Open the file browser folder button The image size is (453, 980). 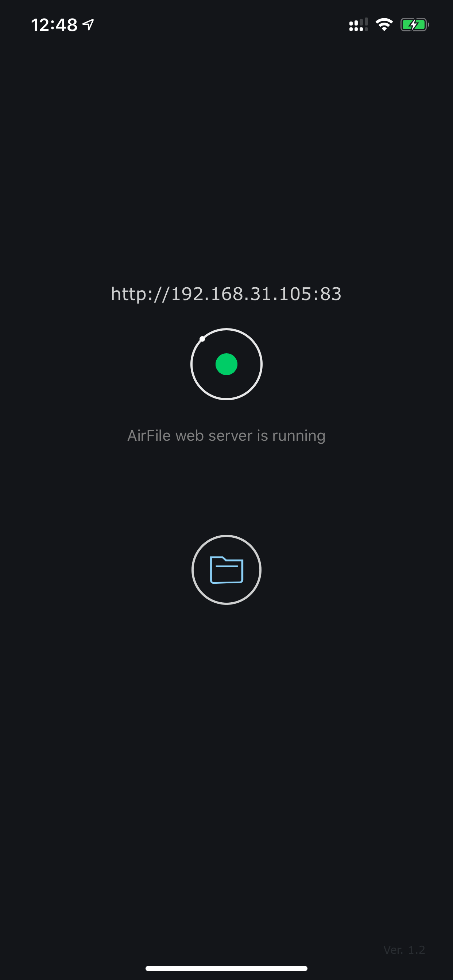point(226,569)
